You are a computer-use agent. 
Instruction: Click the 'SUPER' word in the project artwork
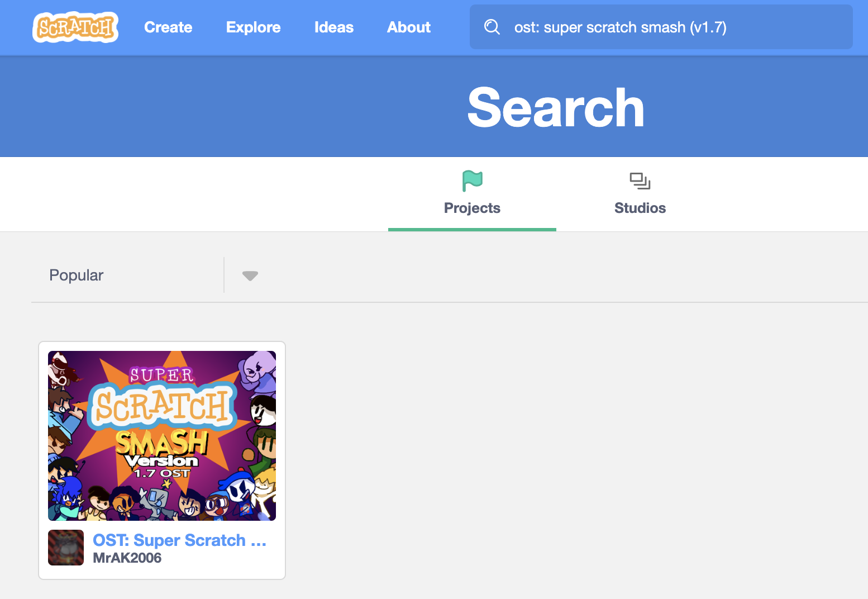pyautogui.click(x=161, y=375)
